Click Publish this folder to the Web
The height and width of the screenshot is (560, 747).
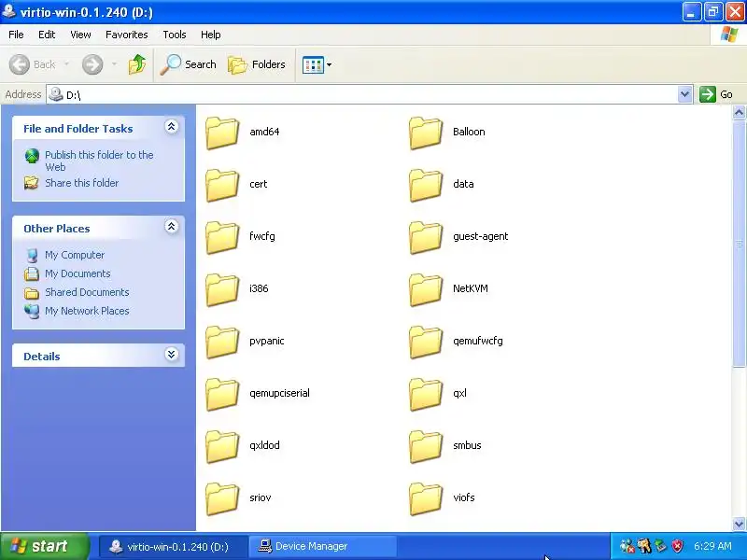click(x=99, y=161)
